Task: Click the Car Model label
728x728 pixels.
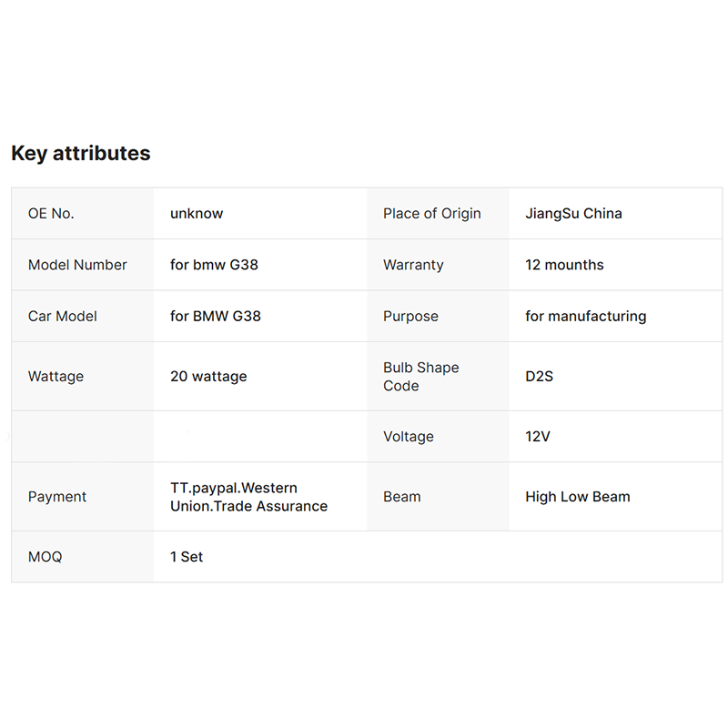Action: click(62, 316)
